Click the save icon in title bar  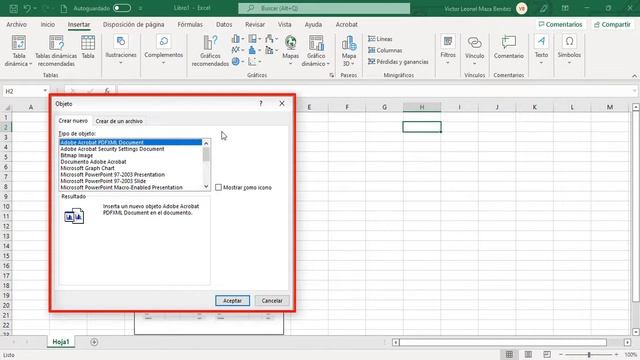click(13, 8)
